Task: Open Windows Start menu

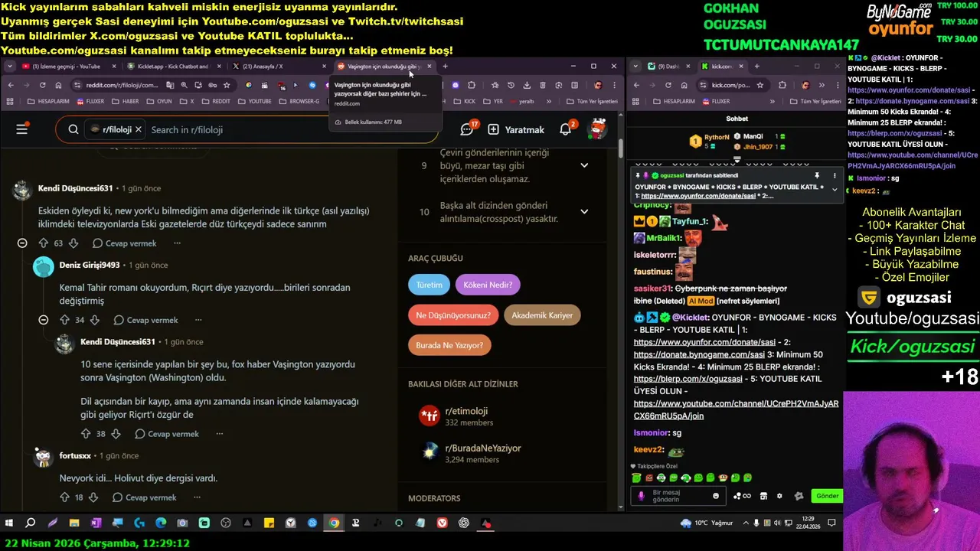Action: point(9,523)
